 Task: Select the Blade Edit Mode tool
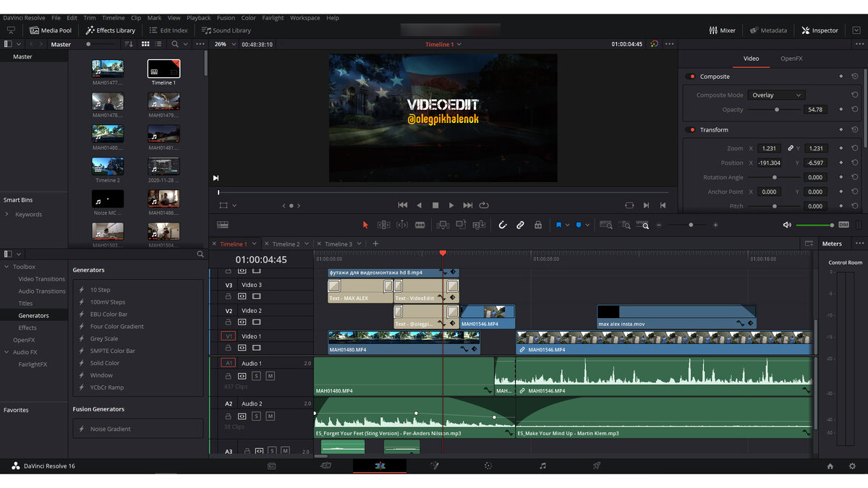point(420,225)
